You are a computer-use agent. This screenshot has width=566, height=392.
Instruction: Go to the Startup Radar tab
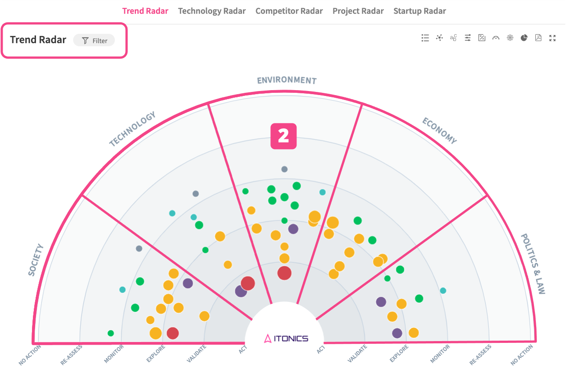point(420,11)
